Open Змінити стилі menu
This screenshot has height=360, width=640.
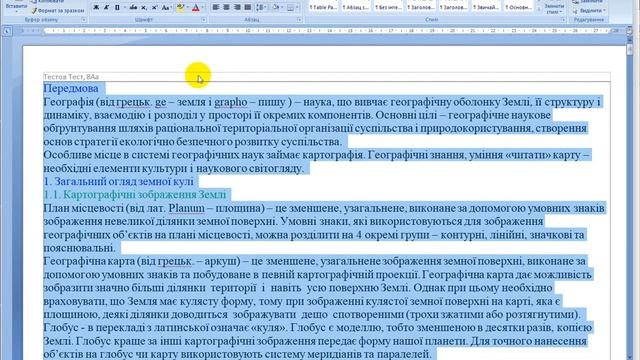tap(554, 8)
